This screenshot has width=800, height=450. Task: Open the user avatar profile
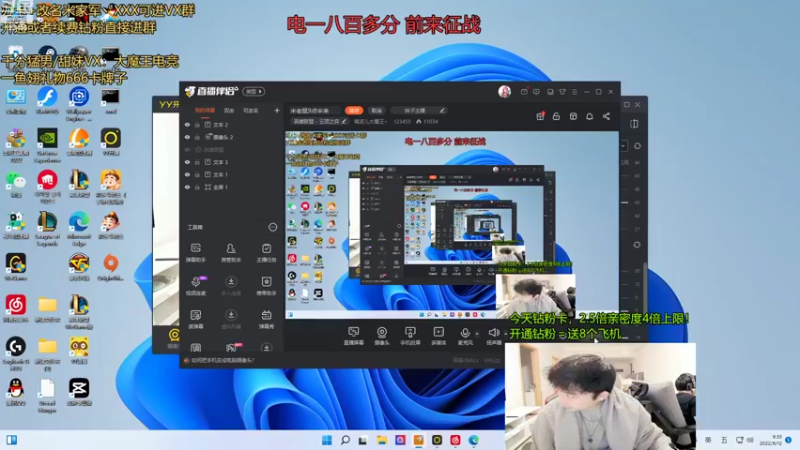(505, 92)
